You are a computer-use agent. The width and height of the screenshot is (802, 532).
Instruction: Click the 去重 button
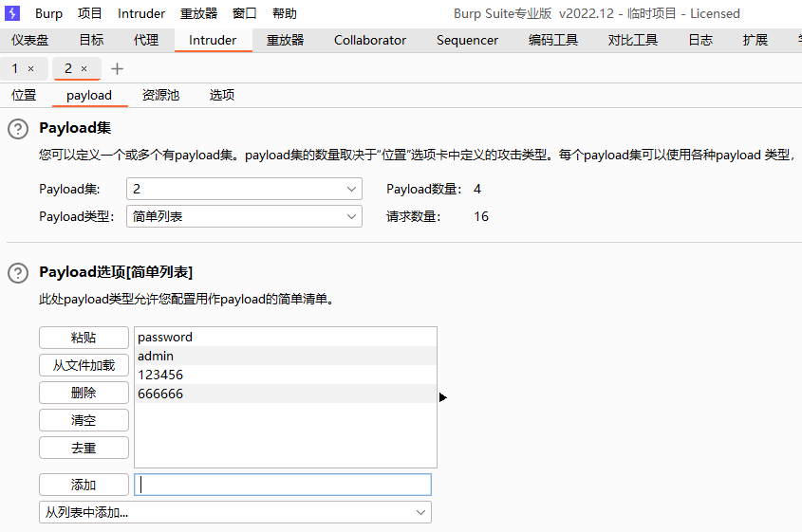pos(84,448)
